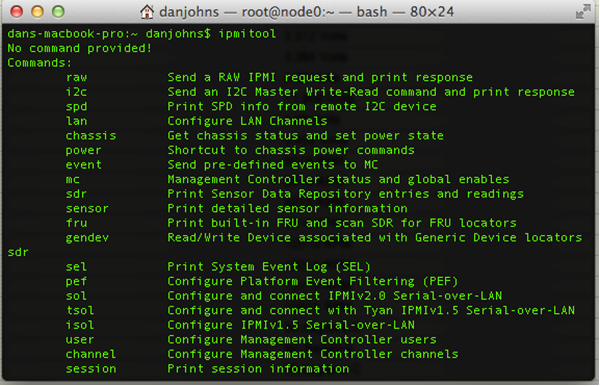
Task: Click the standalone 'sdr' line at left
Action: point(18,252)
